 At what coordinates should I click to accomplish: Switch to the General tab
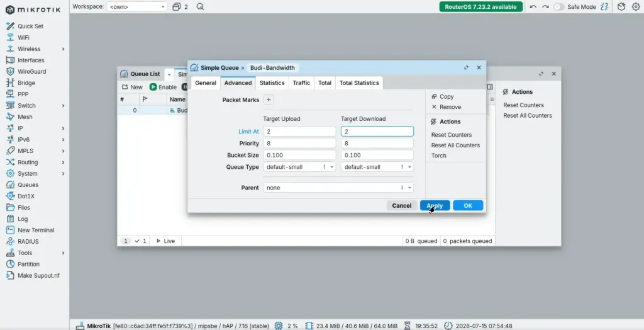click(206, 82)
